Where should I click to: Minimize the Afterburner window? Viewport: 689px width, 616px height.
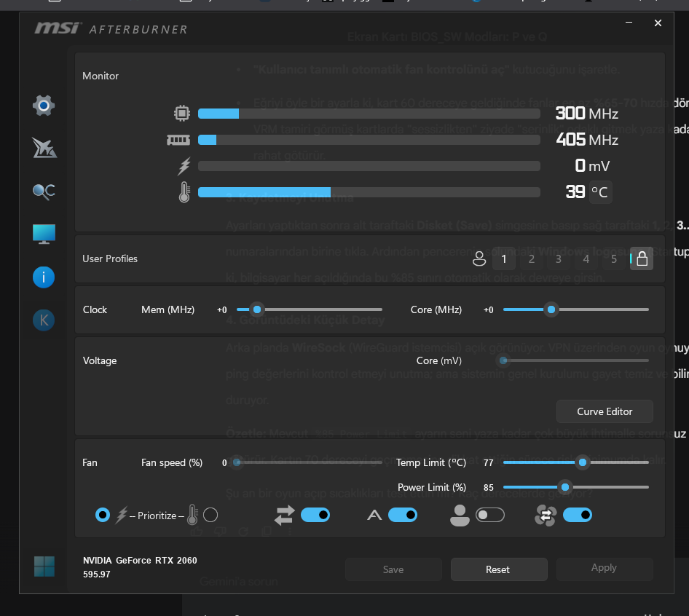(629, 23)
